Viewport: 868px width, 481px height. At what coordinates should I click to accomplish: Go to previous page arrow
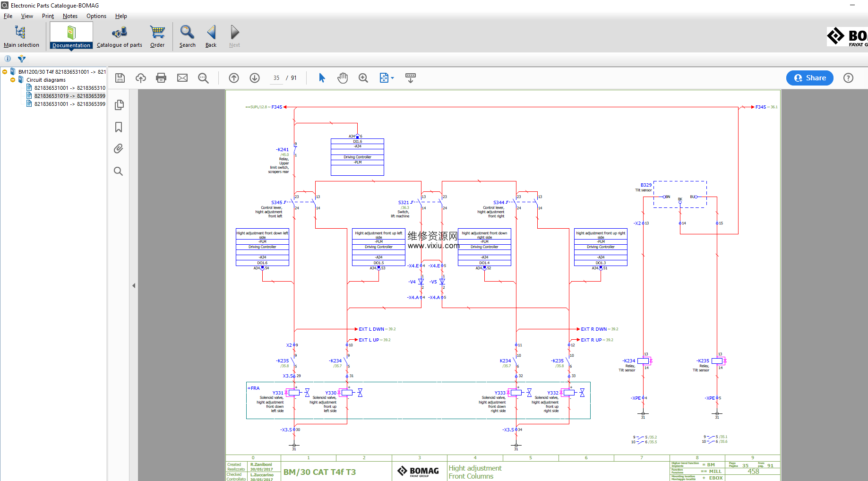[234, 78]
